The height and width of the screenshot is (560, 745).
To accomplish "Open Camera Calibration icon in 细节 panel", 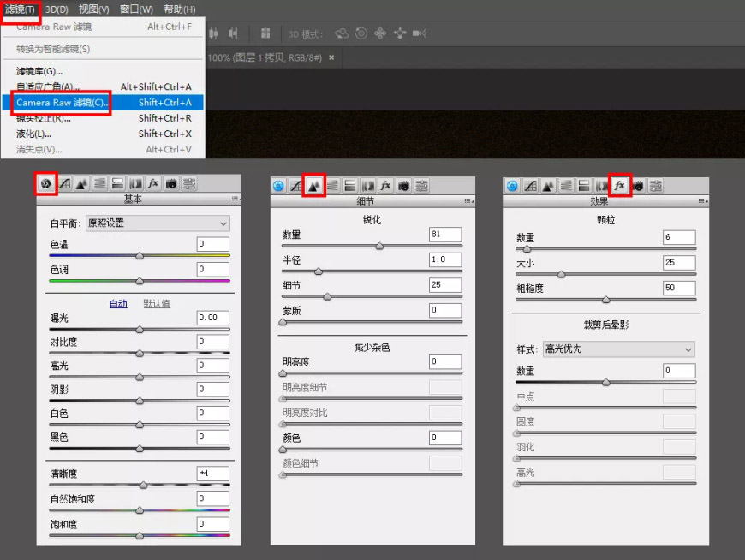I will tap(404, 186).
